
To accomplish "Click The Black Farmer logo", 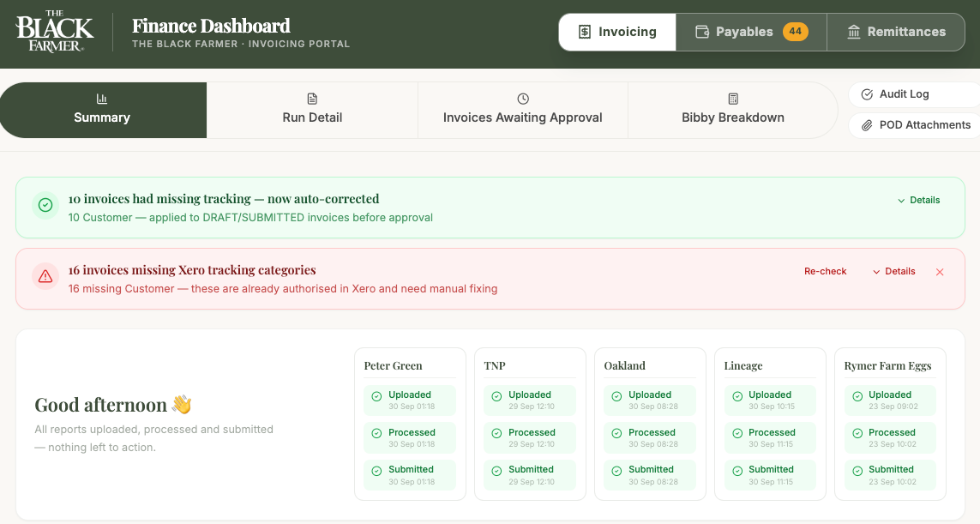I will [x=54, y=31].
